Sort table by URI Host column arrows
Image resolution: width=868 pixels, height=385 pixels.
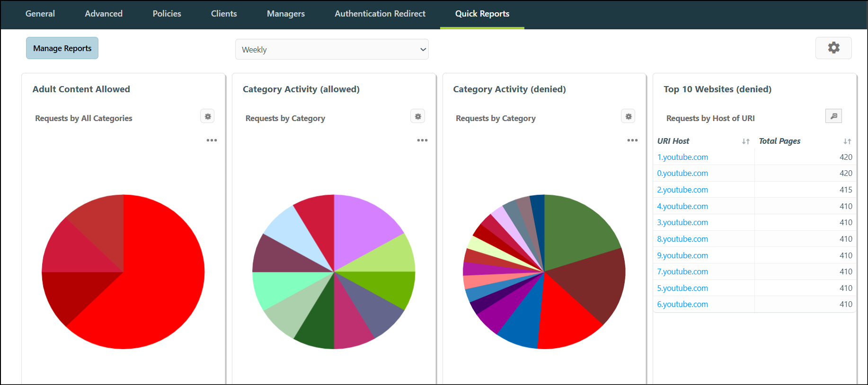tap(746, 141)
